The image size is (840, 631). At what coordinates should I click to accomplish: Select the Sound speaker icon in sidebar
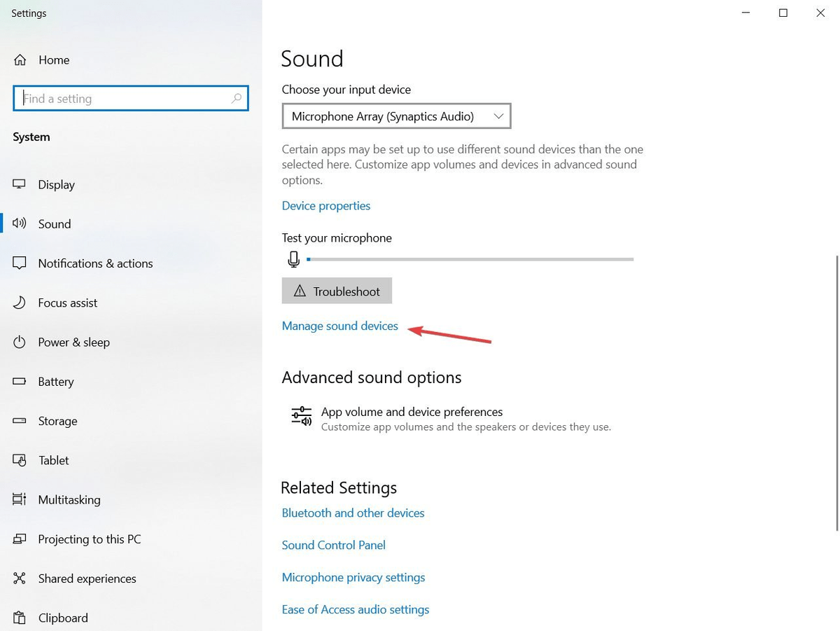tap(20, 223)
